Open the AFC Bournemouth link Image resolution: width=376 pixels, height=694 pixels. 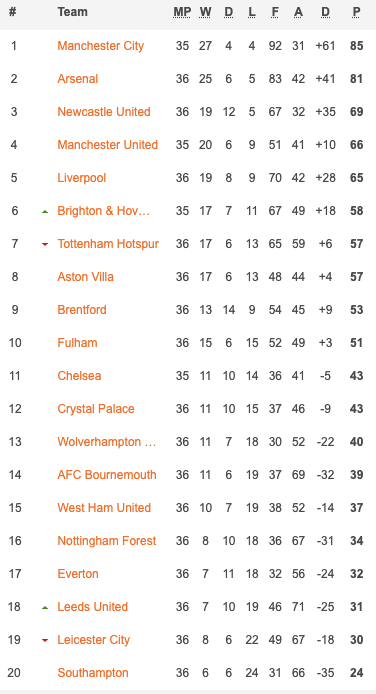tap(107, 475)
